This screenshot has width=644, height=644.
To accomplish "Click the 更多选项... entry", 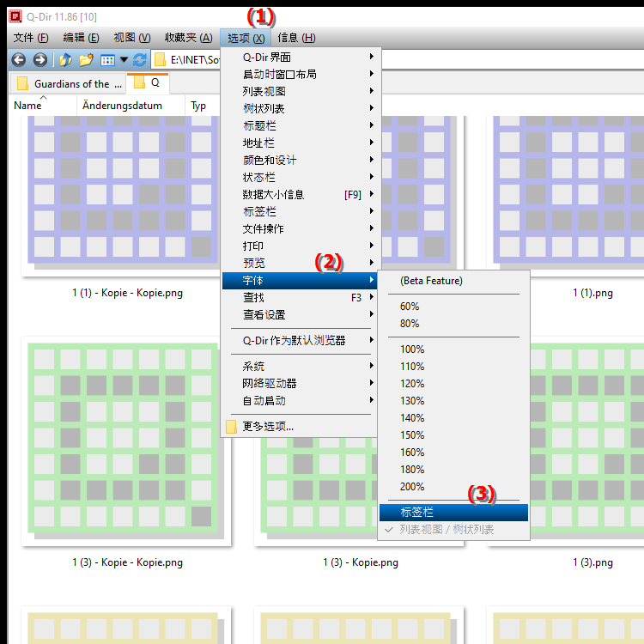I will 300,426.
